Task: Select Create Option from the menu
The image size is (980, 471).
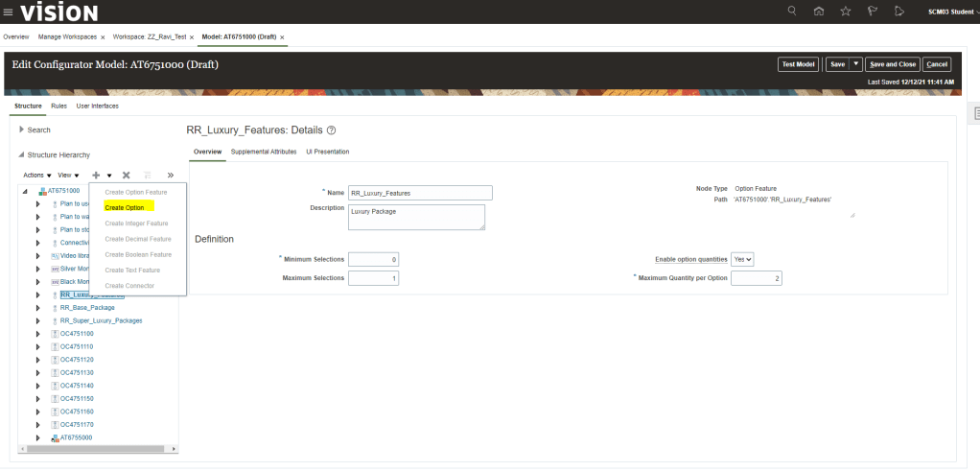Action: 125,207
